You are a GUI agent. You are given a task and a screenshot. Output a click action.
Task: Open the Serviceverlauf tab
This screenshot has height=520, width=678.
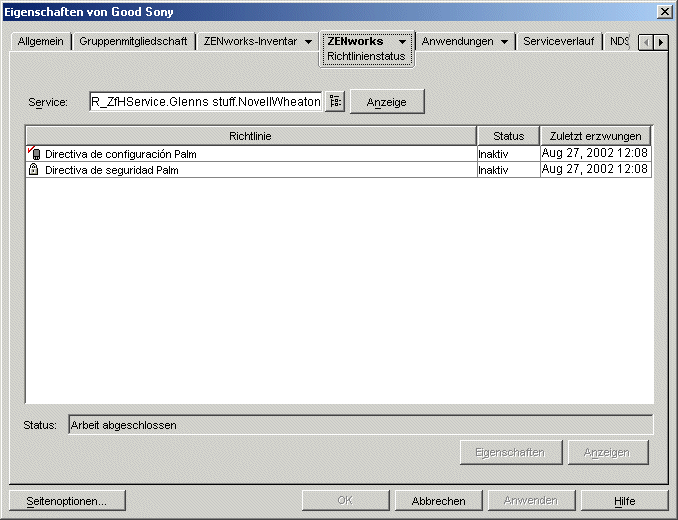(x=559, y=41)
